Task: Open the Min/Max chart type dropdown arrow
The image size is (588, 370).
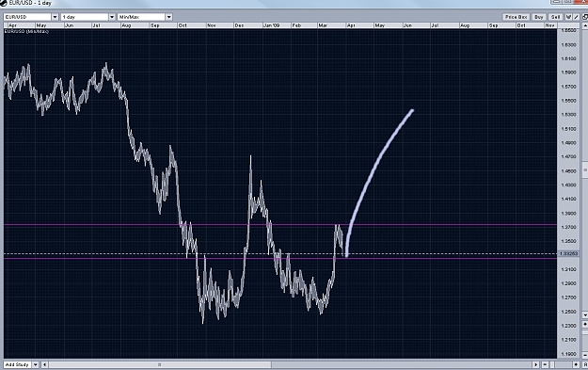Action: click(x=168, y=17)
